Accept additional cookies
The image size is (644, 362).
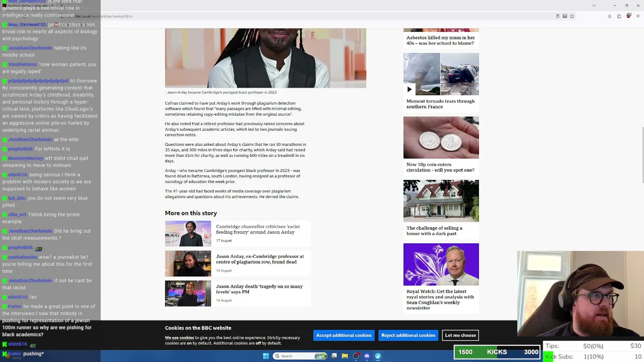click(x=344, y=335)
